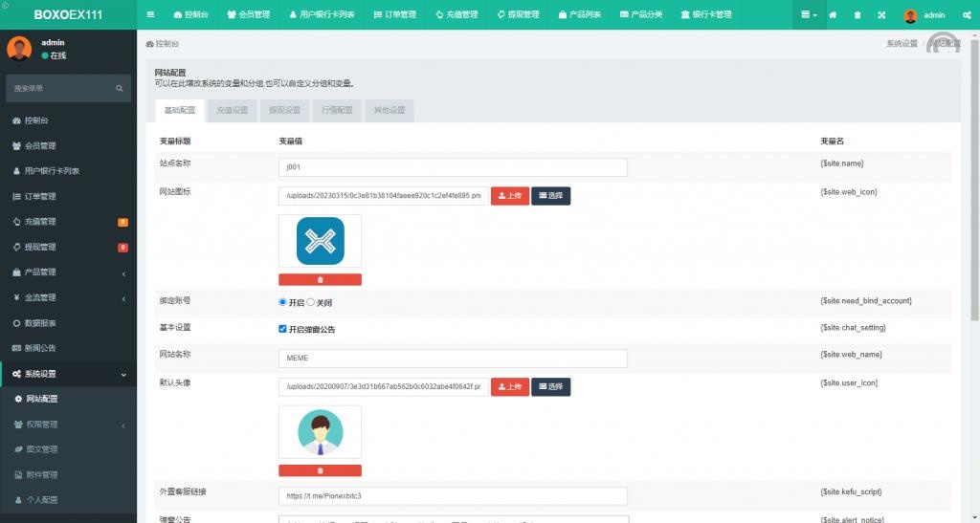Open the list dropdown in the top bar

click(810, 15)
